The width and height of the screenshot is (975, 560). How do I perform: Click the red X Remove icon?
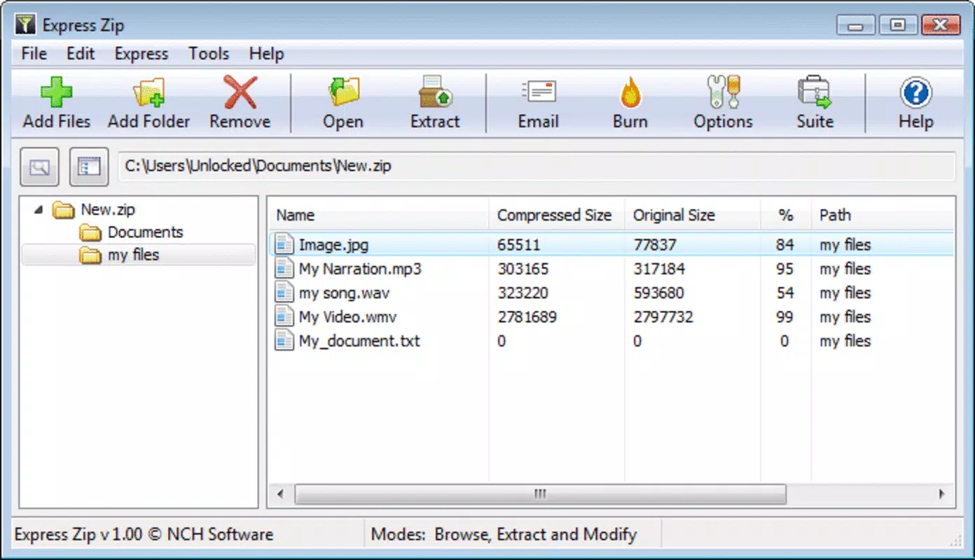pyautogui.click(x=240, y=92)
